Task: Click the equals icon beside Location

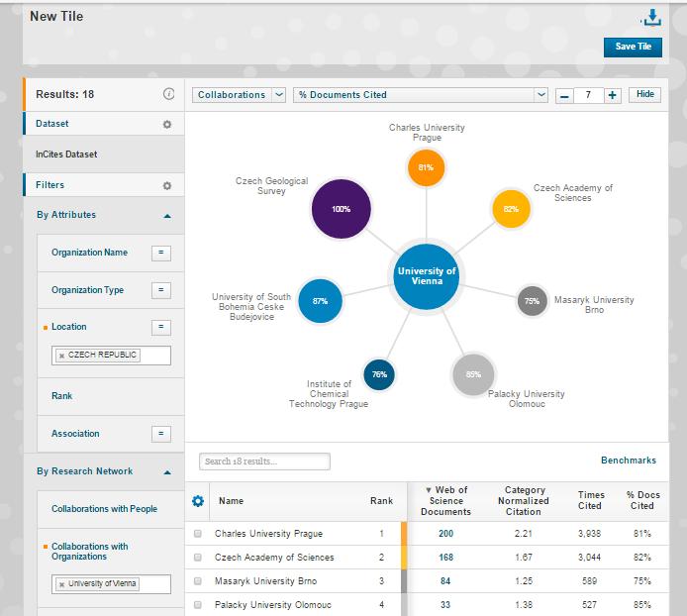Action: pos(160,327)
